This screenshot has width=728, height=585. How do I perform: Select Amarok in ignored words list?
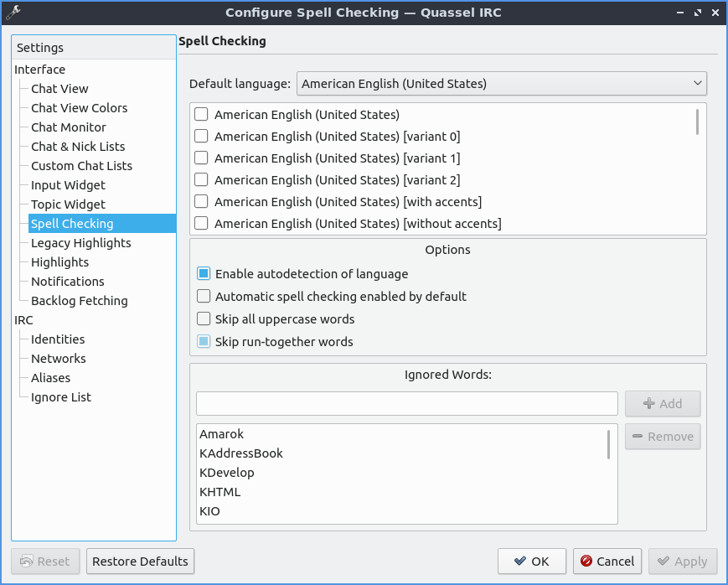[221, 434]
